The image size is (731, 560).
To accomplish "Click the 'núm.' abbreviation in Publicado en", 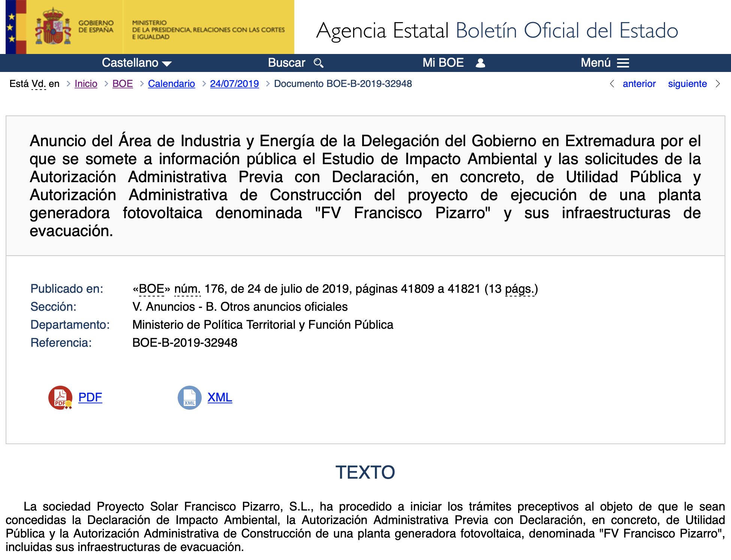I will coord(187,289).
